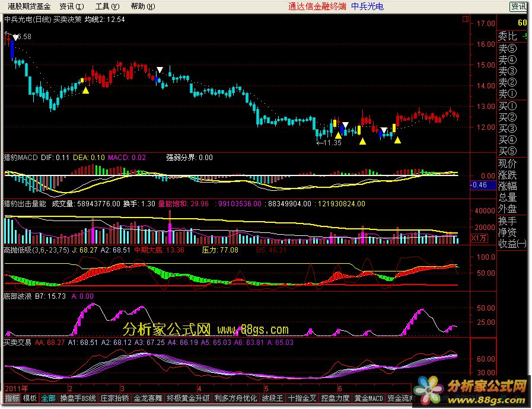Select the 指标 tab
The image size is (532, 409).
click(x=12, y=398)
